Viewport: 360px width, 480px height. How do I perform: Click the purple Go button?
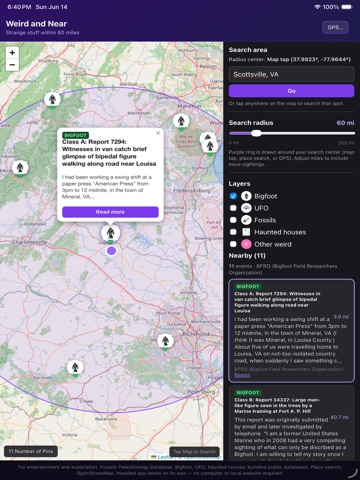click(x=291, y=91)
